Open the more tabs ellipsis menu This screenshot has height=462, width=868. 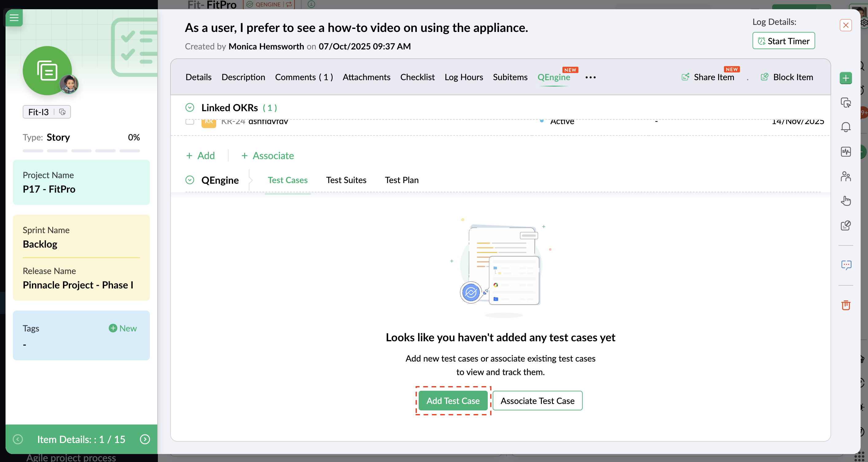[590, 77]
